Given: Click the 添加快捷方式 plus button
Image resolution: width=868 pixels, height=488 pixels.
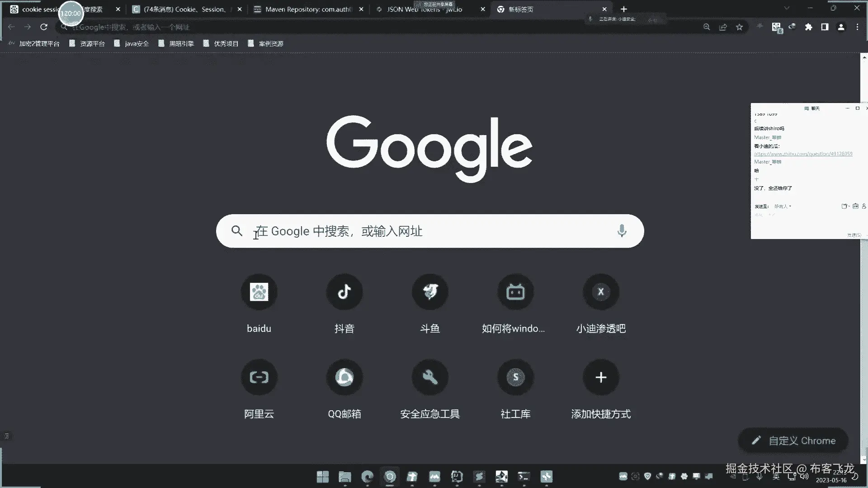Looking at the screenshot, I should [601, 377].
